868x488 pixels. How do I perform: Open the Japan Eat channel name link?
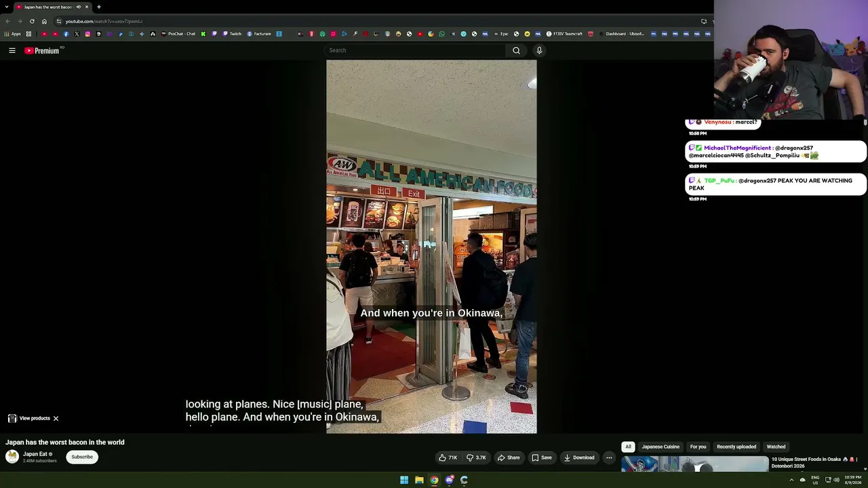pos(35,454)
